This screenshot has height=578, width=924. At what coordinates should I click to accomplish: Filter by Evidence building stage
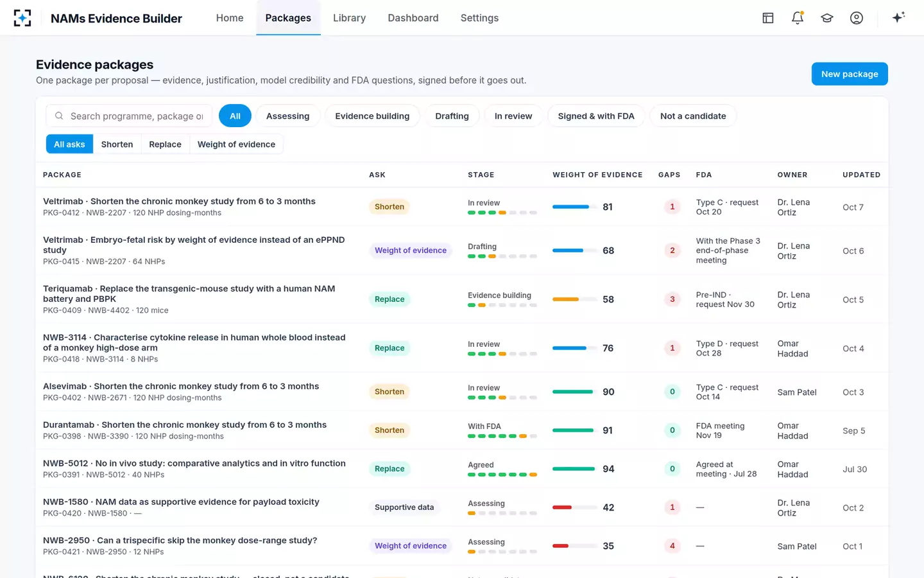click(372, 116)
